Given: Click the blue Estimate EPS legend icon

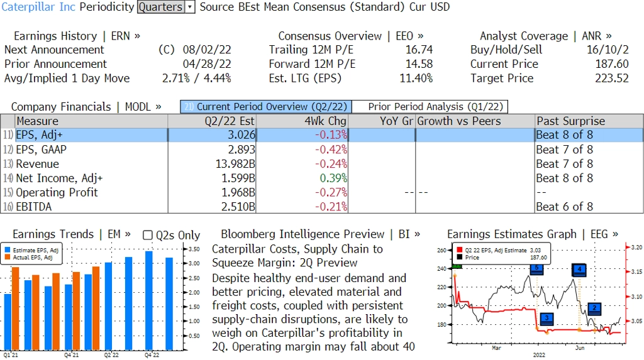Looking at the screenshot, I should (9, 250).
